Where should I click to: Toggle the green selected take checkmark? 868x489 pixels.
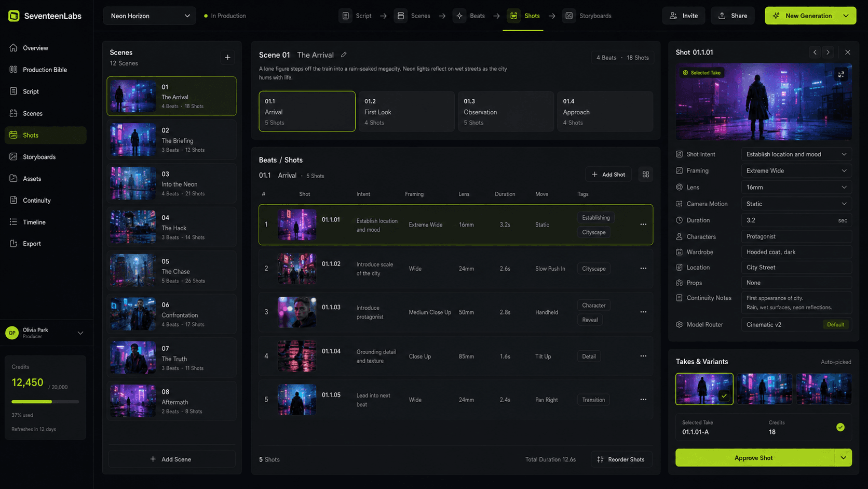pos(840,427)
